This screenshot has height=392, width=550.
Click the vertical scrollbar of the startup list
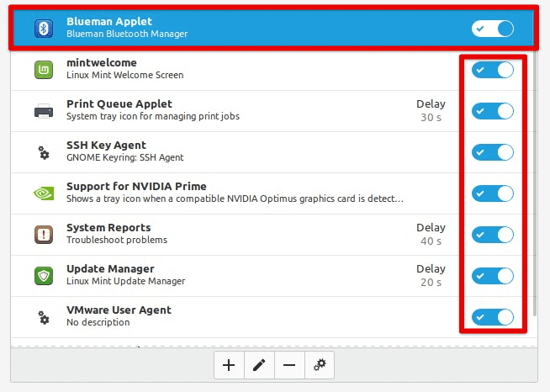[x=535, y=183]
